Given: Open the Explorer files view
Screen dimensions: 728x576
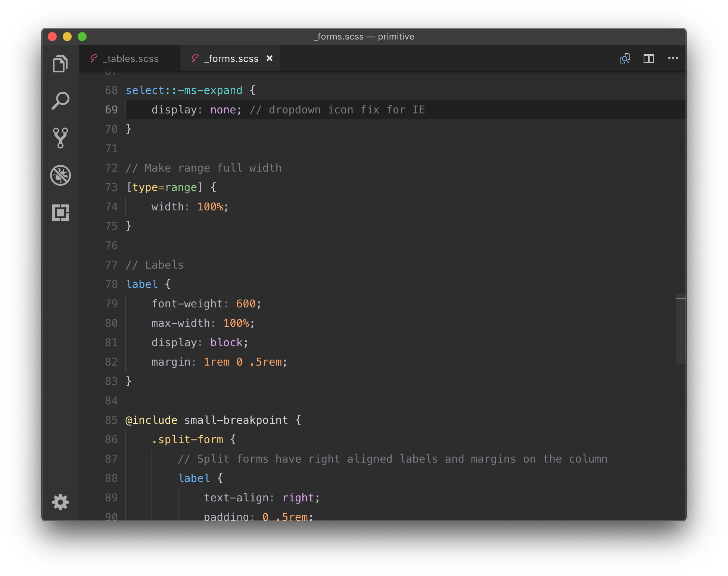Looking at the screenshot, I should (60, 64).
